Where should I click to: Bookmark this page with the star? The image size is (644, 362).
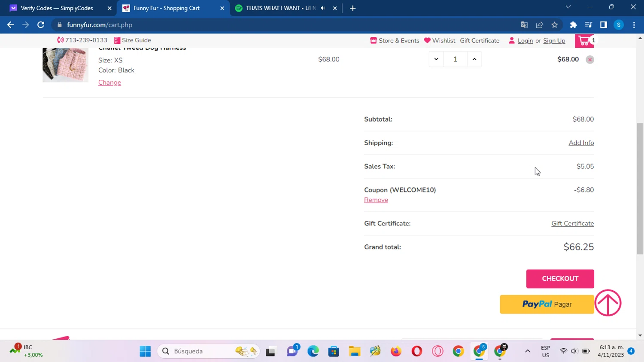point(555,25)
